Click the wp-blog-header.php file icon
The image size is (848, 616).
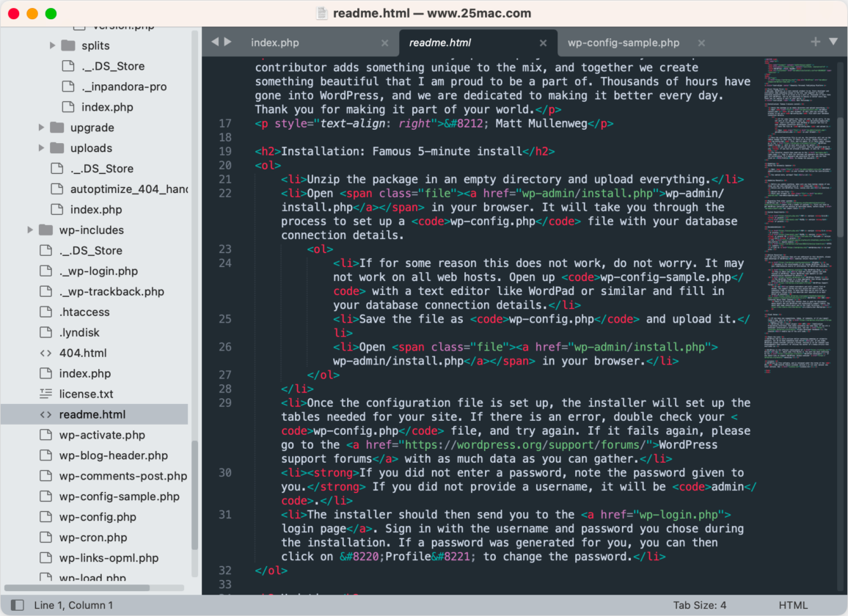(46, 455)
